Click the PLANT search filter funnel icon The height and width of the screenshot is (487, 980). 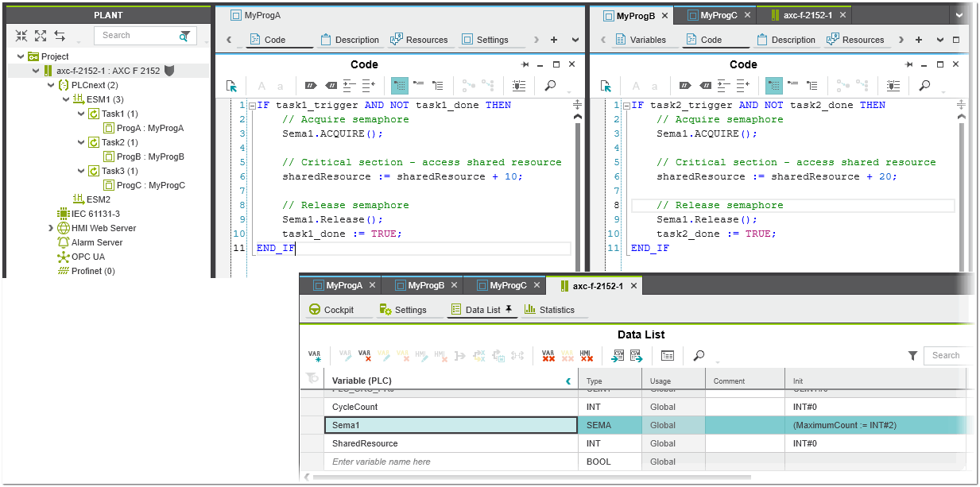pos(185,36)
